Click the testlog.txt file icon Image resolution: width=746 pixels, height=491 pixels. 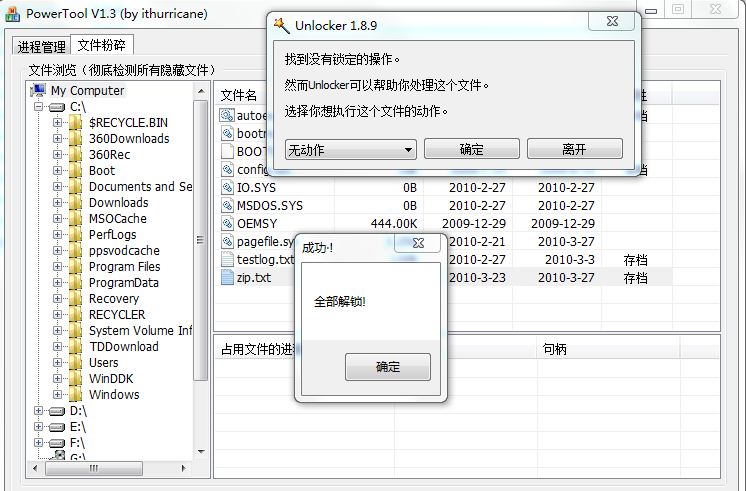click(227, 259)
